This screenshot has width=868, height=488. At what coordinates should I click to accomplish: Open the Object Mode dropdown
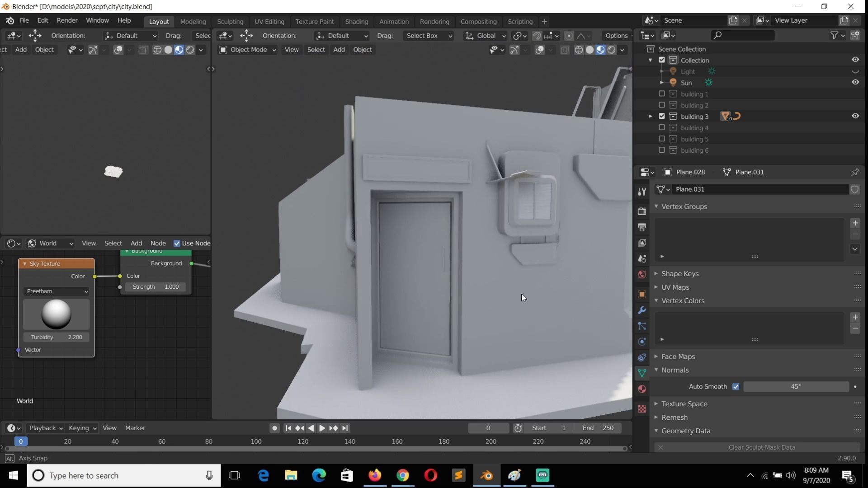(x=247, y=50)
